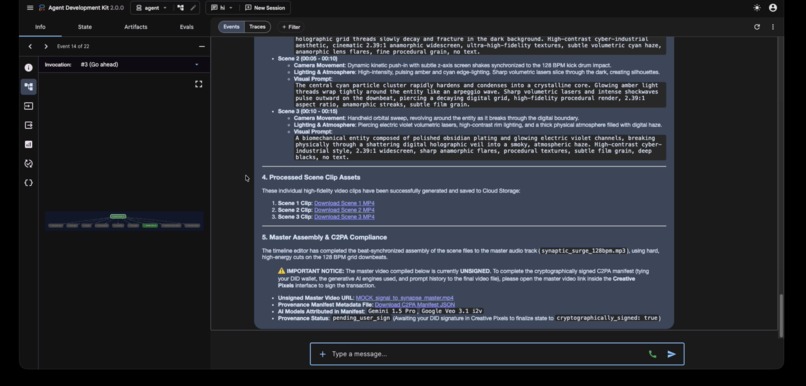Open the request input sidebar icon
This screenshot has width=806, height=386.
(29, 106)
